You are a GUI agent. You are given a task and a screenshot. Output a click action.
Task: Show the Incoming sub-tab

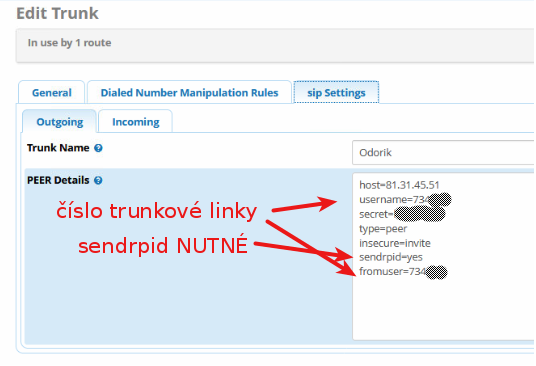click(136, 122)
